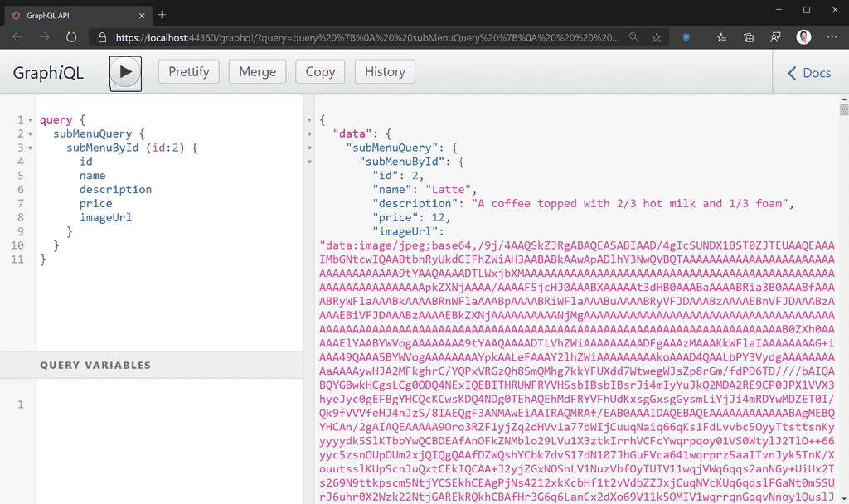This screenshot has width=849, height=504.
Task: Collapse the query block on line 1
Action: tap(31, 119)
